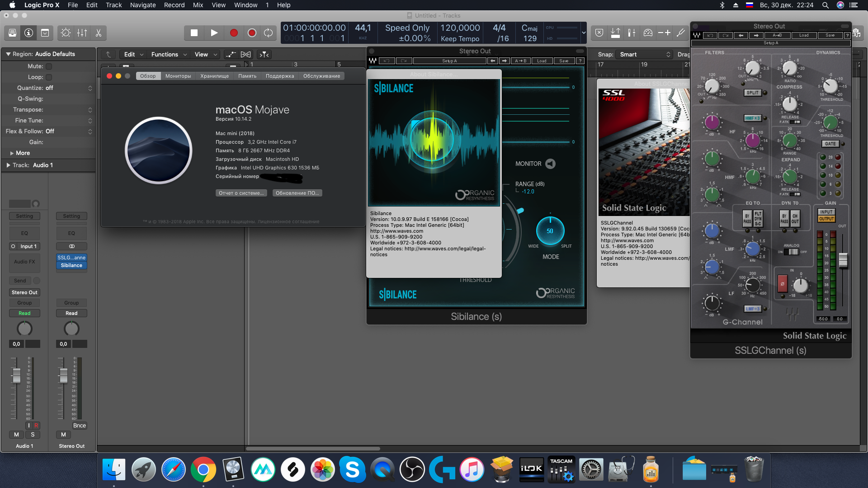This screenshot has width=868, height=488.
Task: Toggle the Cycle mode button
Action: (268, 33)
